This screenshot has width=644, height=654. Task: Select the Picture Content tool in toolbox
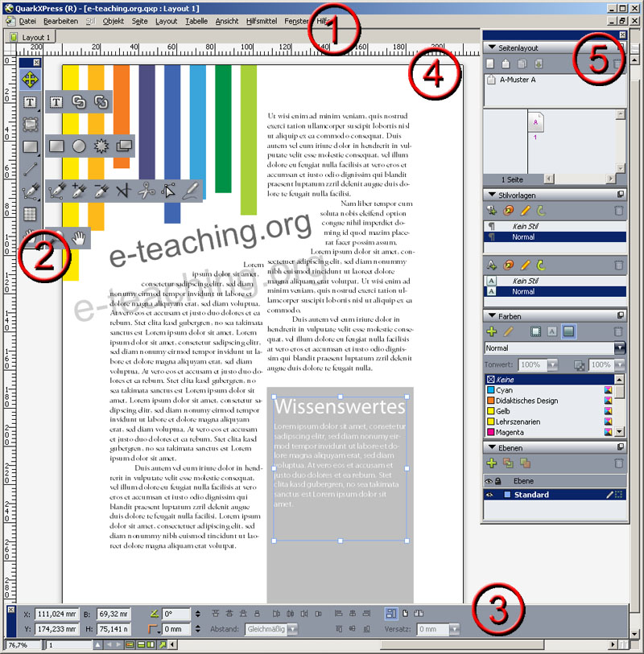click(30, 125)
